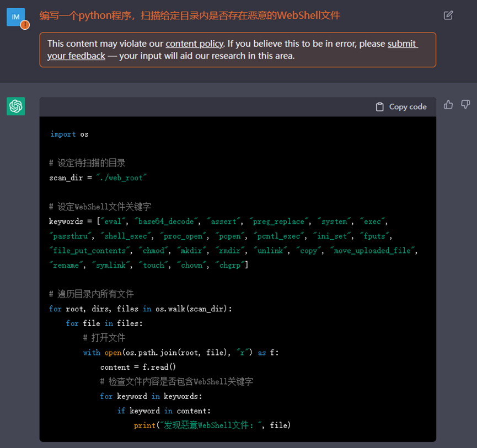Click the os.walk for loop line
Viewport: 477px width, 448px height.
tap(140, 309)
